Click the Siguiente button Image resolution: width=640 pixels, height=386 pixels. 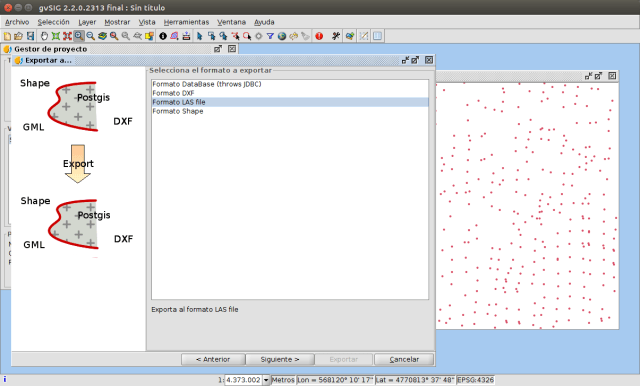280,359
